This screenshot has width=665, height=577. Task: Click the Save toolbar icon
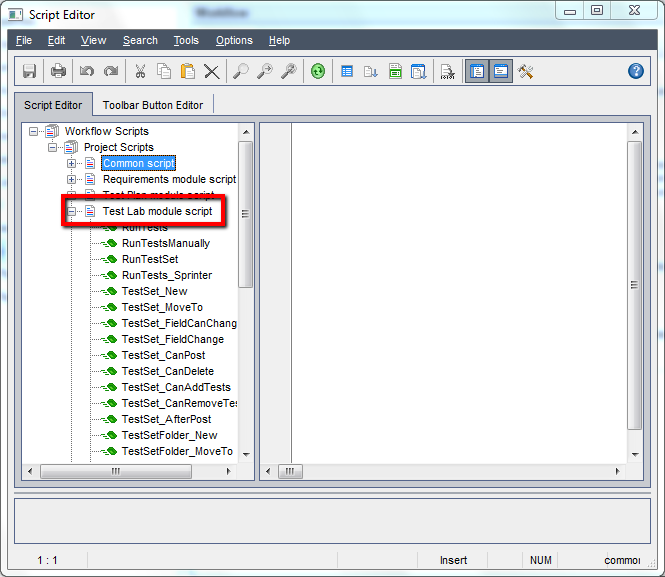click(29, 71)
